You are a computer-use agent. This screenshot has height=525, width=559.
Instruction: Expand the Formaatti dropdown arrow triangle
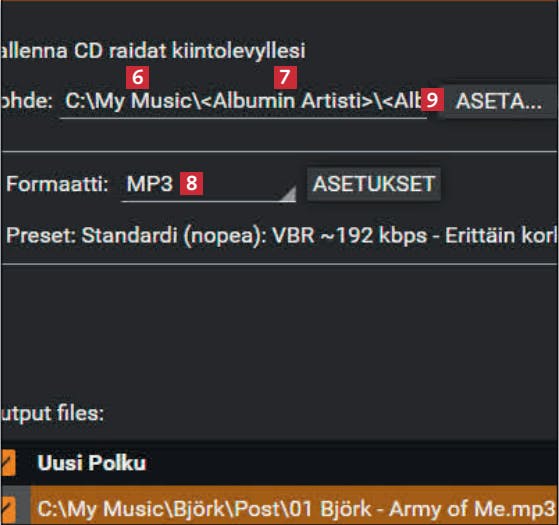[288, 194]
